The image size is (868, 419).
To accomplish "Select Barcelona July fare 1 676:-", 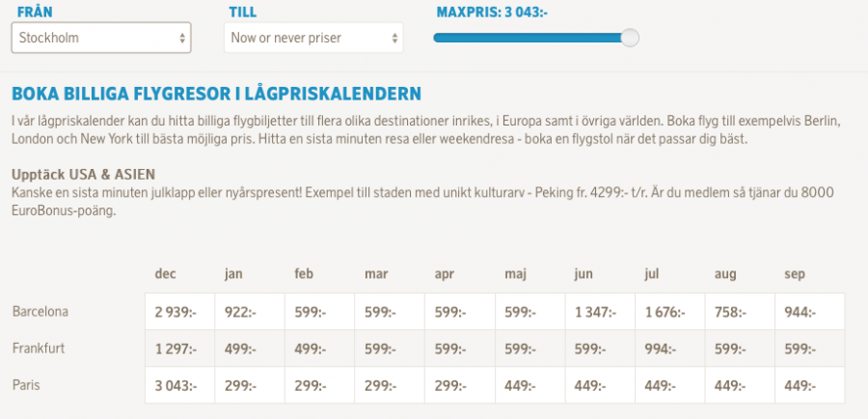I will 665,313.
